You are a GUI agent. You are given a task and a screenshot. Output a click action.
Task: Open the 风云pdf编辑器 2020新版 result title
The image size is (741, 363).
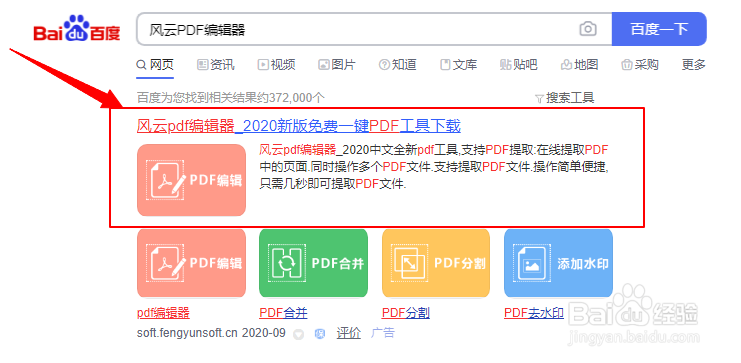(x=299, y=126)
